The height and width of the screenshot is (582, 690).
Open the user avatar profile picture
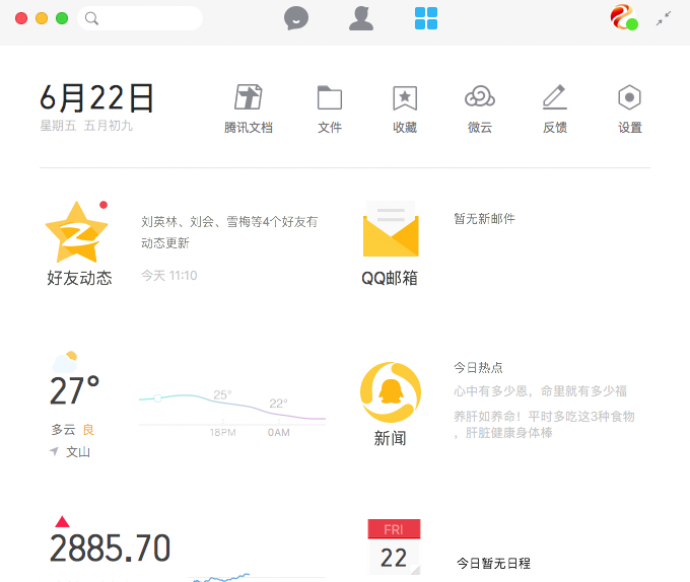(624, 17)
